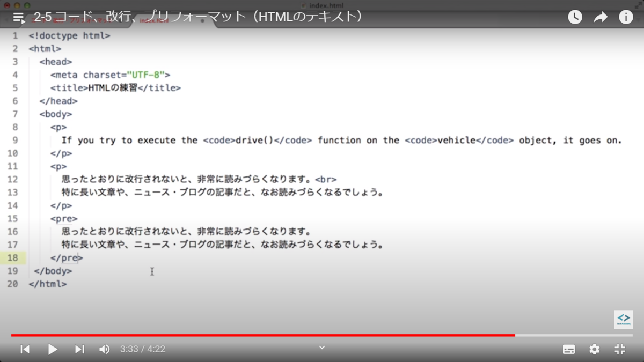Play the video
This screenshot has width=644, height=362.
(x=53, y=349)
